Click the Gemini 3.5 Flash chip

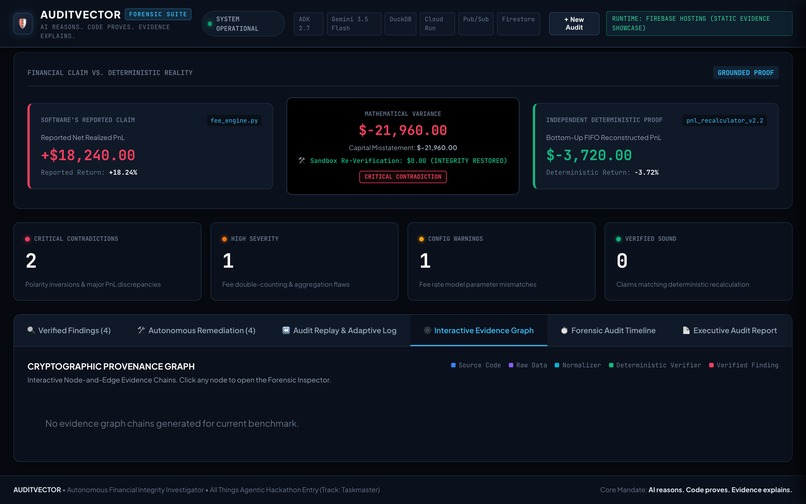(x=354, y=24)
